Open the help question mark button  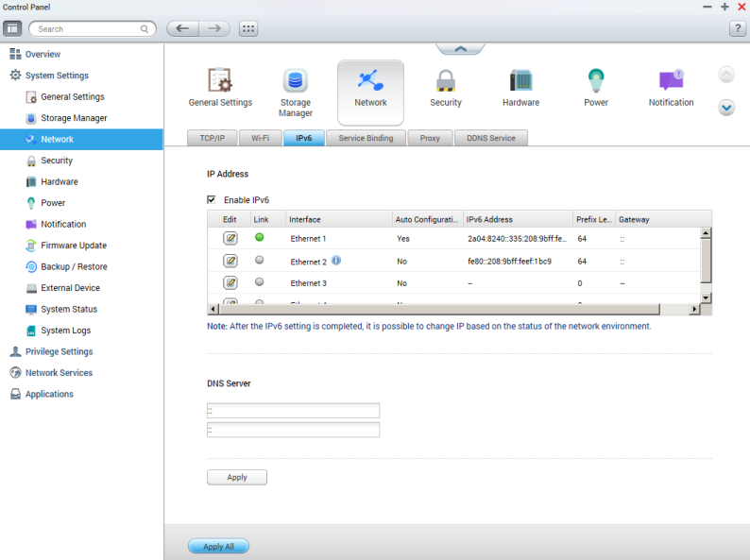click(x=737, y=28)
